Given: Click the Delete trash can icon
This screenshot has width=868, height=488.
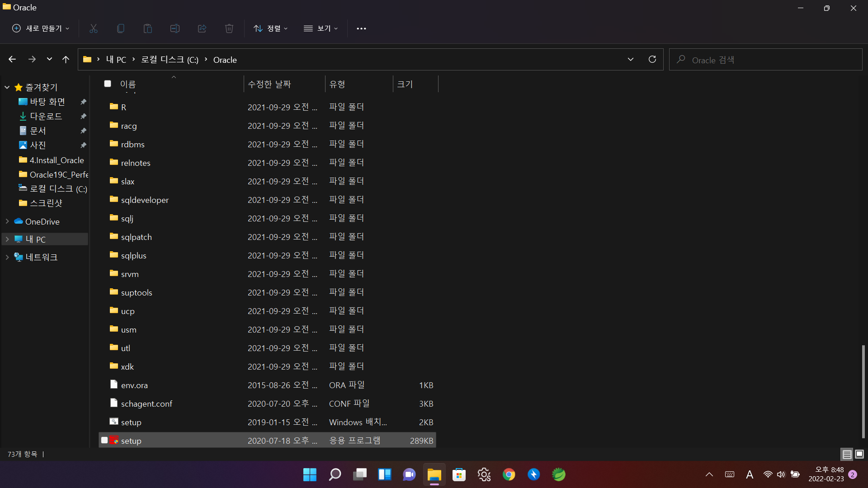Looking at the screenshot, I should point(229,28).
